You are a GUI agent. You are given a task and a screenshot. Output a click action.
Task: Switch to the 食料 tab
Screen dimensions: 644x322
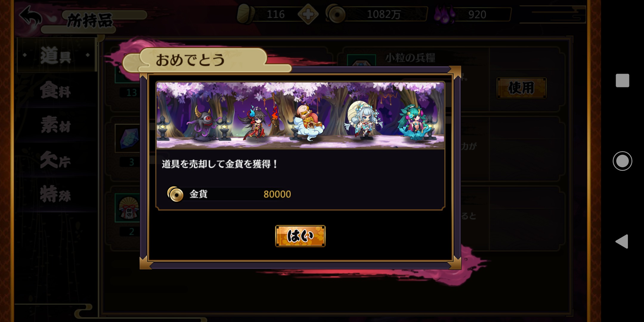pos(56,90)
